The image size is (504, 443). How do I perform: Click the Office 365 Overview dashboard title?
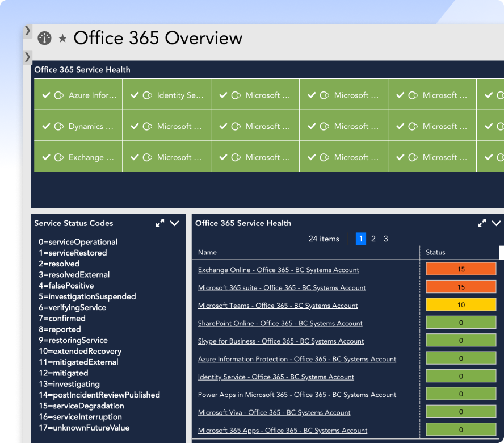pos(158,38)
